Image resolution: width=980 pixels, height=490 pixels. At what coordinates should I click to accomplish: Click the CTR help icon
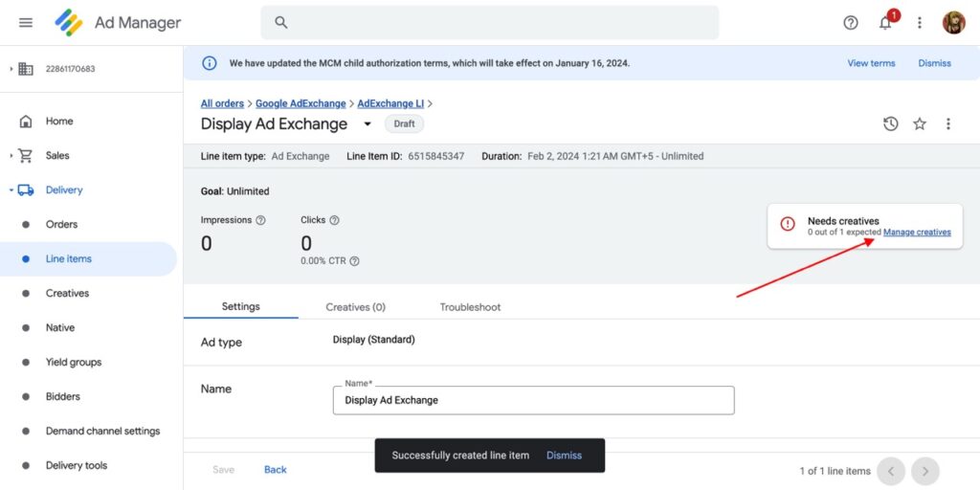point(354,261)
